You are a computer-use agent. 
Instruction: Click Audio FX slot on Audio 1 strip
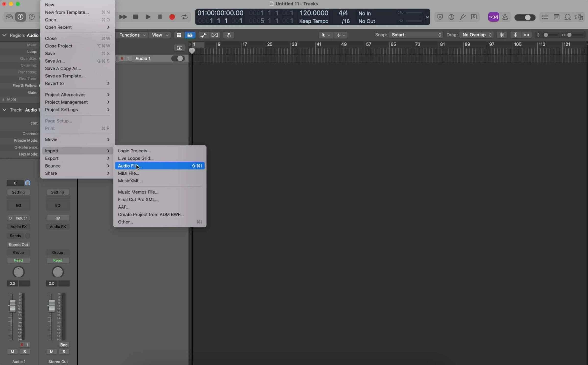point(18,227)
